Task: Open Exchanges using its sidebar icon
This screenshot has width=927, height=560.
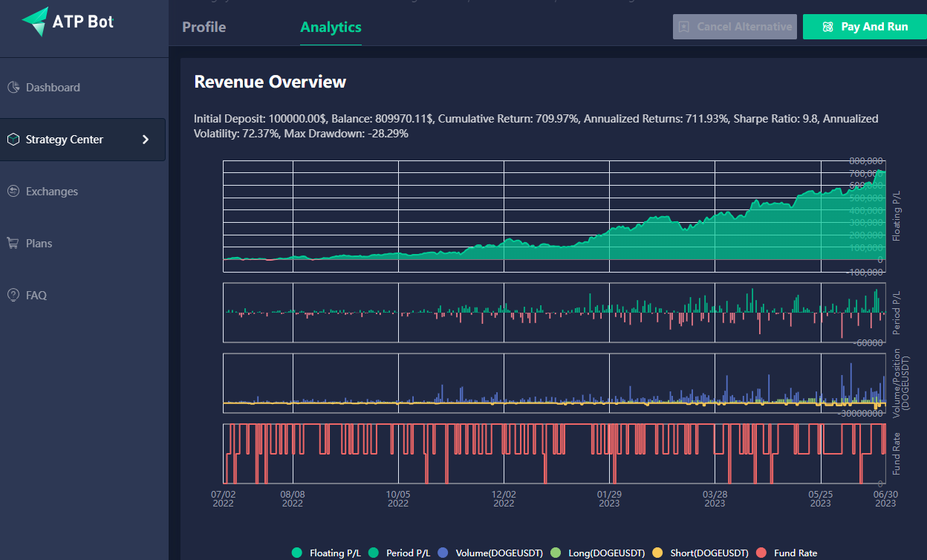Action: [13, 192]
